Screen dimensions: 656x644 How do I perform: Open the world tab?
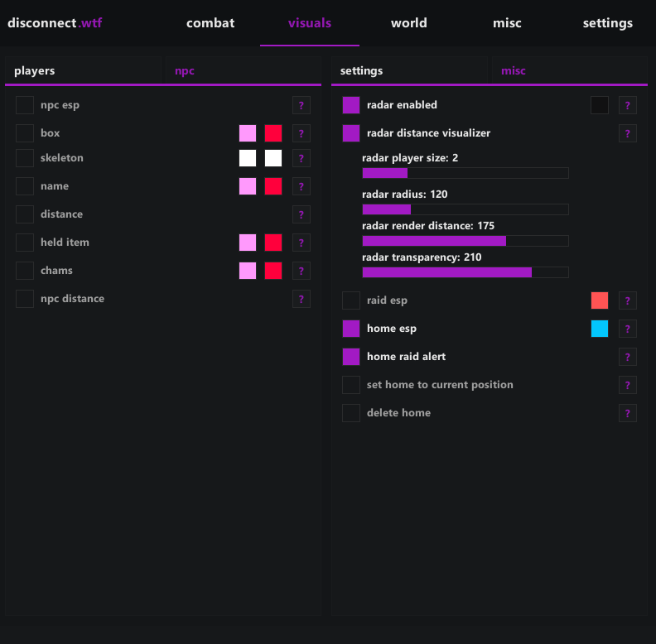[409, 23]
